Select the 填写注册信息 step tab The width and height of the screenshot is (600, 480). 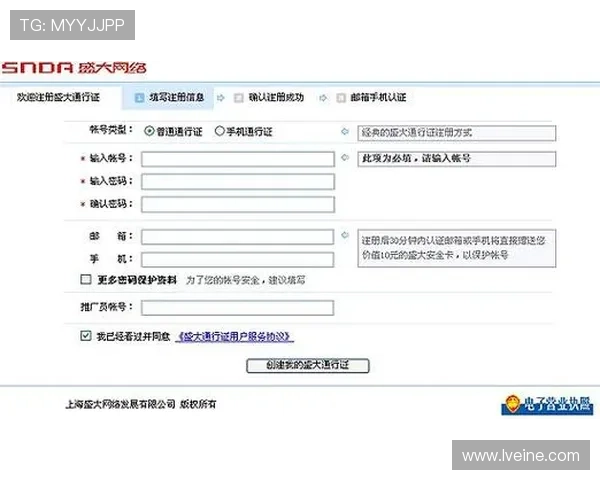(x=168, y=98)
